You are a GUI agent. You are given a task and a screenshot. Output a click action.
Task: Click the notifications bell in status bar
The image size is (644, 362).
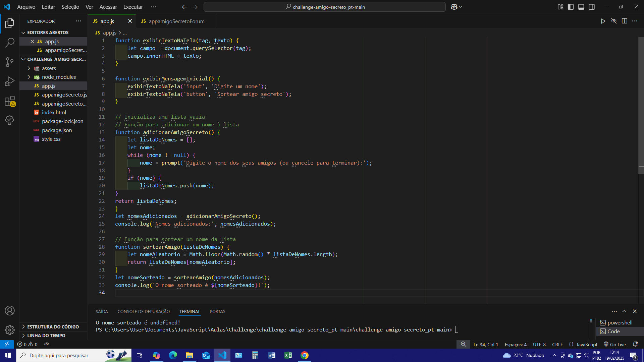(x=635, y=344)
